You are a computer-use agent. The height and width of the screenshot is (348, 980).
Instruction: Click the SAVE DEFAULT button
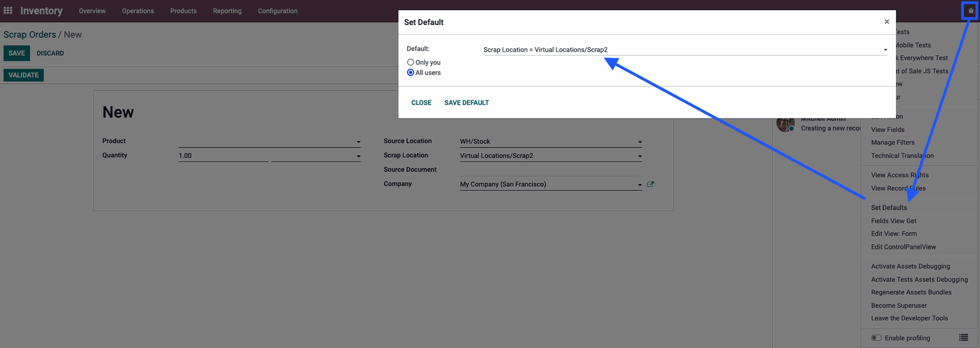pyautogui.click(x=467, y=103)
